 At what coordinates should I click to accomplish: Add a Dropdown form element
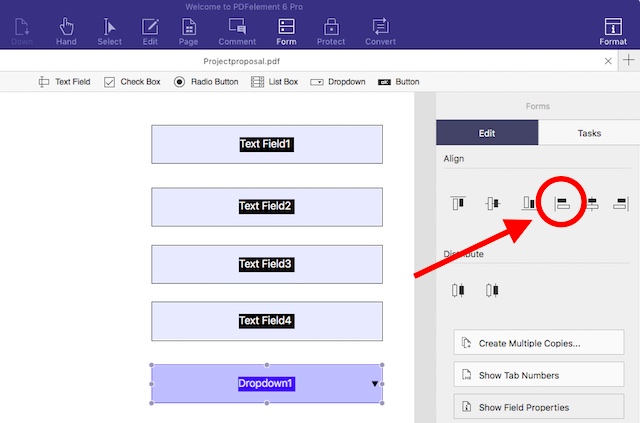tap(338, 82)
